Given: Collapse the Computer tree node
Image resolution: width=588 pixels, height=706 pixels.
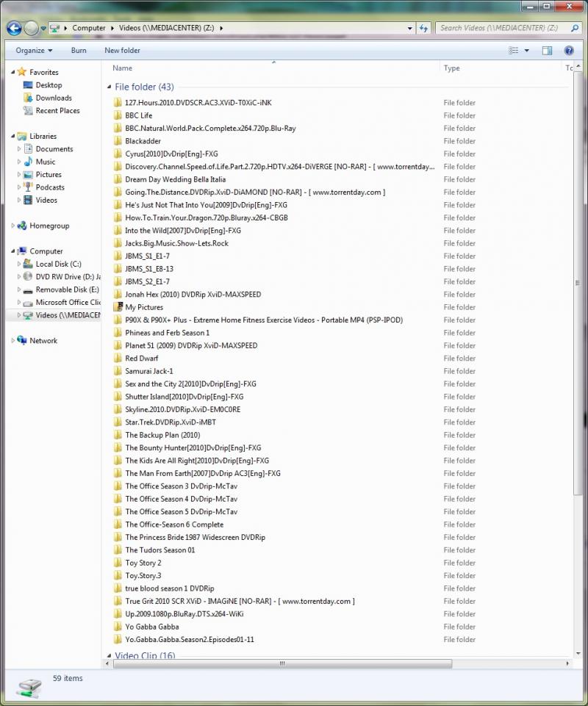Looking at the screenshot, I should pyautogui.click(x=12, y=251).
